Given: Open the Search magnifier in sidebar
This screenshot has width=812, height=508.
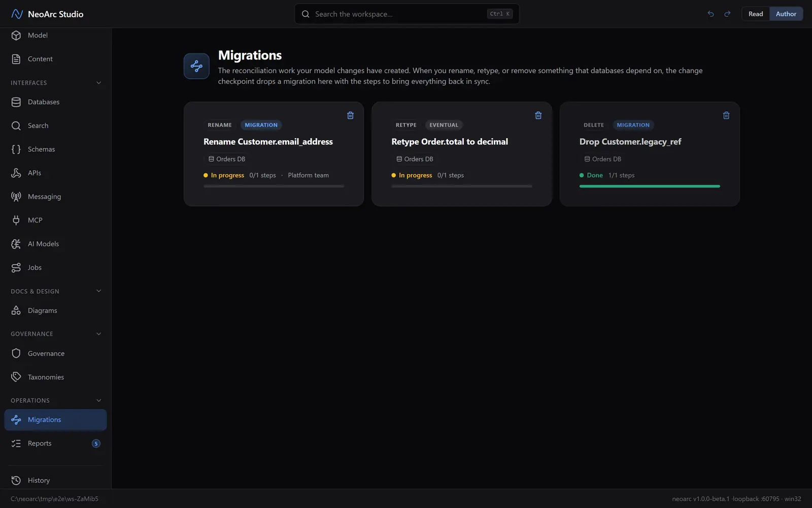Looking at the screenshot, I should 16,125.
